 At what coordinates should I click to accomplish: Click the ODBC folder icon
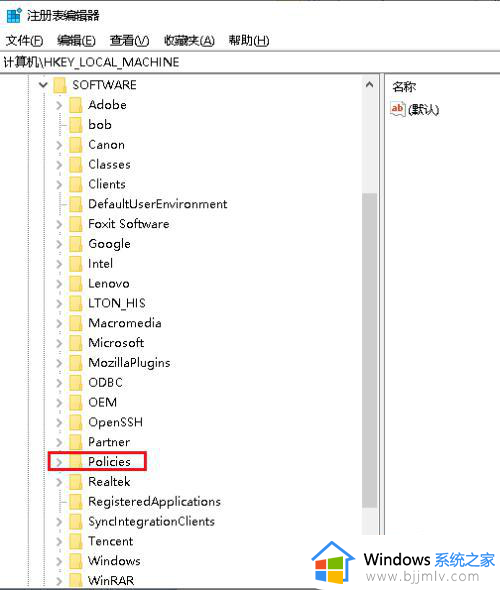(x=76, y=383)
